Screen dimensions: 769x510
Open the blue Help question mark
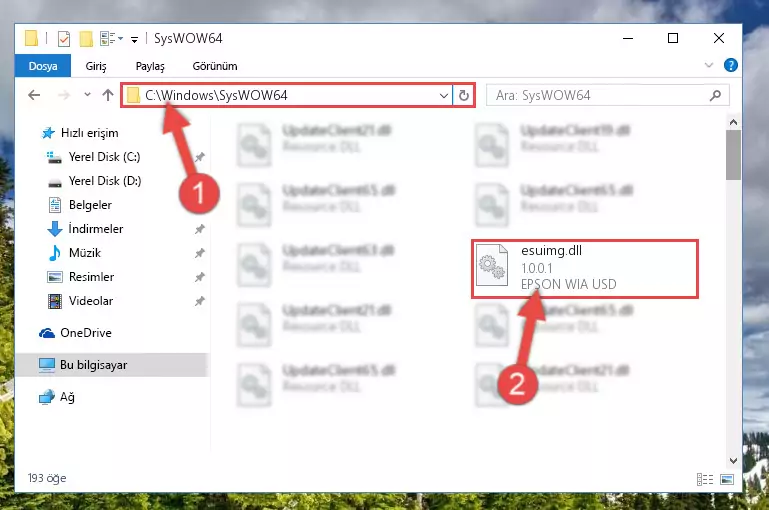coord(730,65)
